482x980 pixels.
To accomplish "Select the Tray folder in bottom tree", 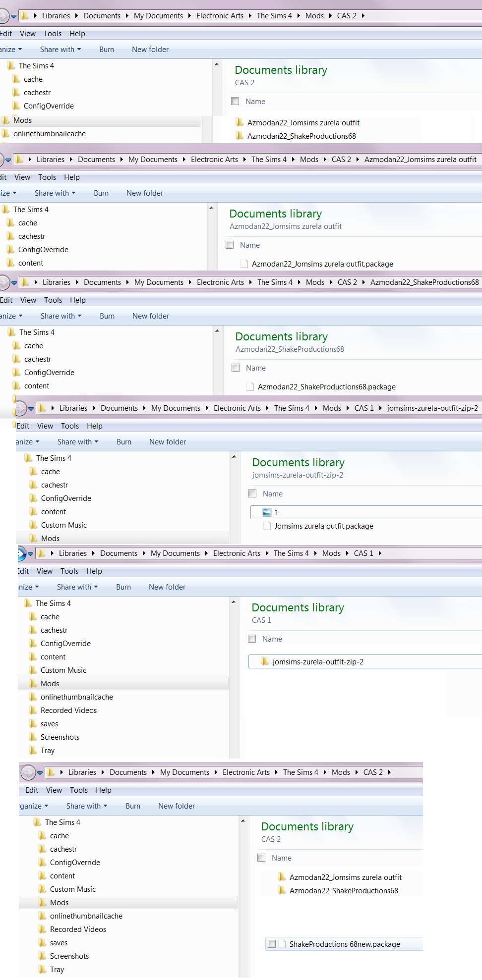I will (57, 970).
